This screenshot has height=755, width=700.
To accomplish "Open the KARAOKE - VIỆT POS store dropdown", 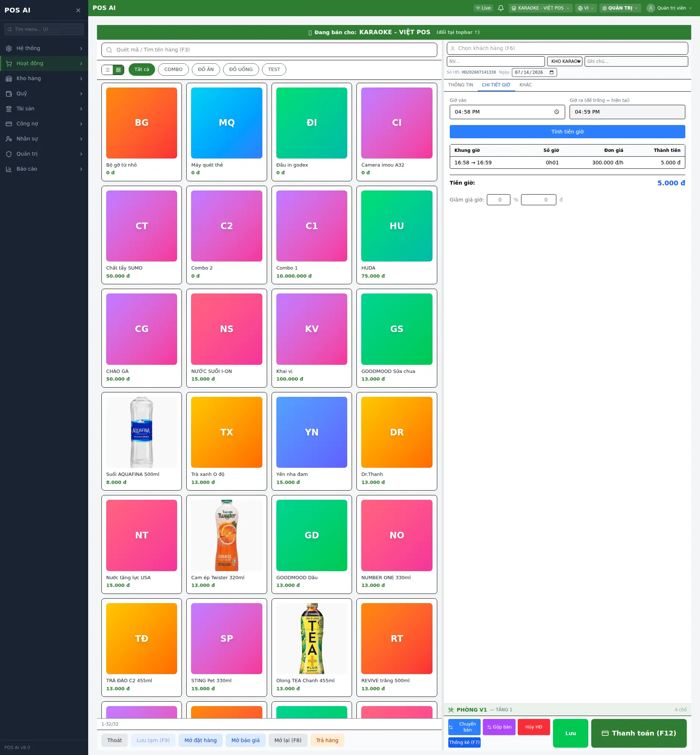I will point(540,8).
